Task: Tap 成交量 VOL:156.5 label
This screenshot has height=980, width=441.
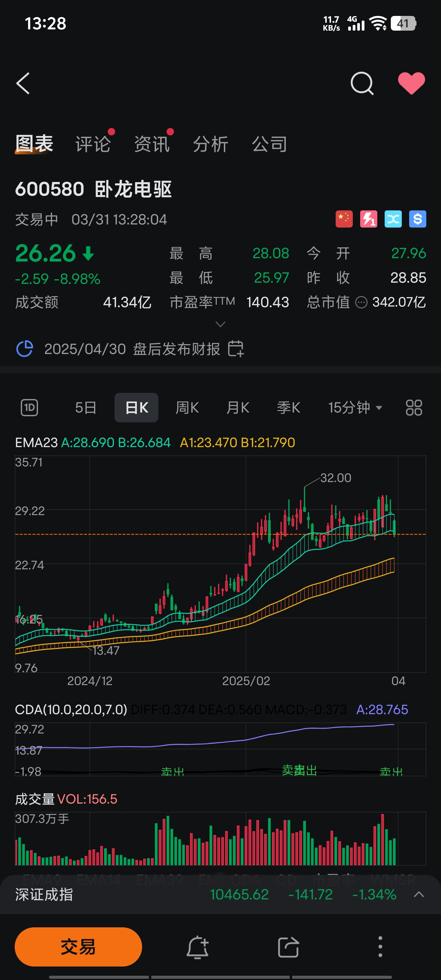Action: coord(66,799)
